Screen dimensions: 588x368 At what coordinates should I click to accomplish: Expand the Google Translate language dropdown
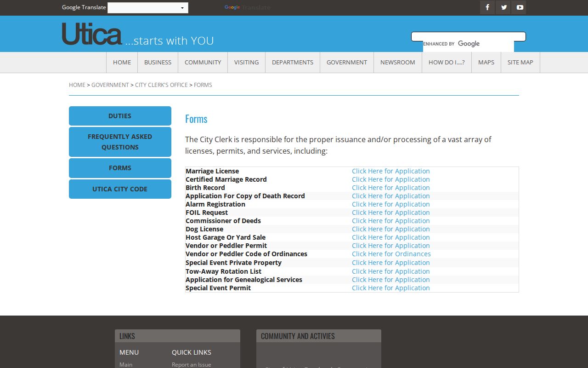coord(148,8)
